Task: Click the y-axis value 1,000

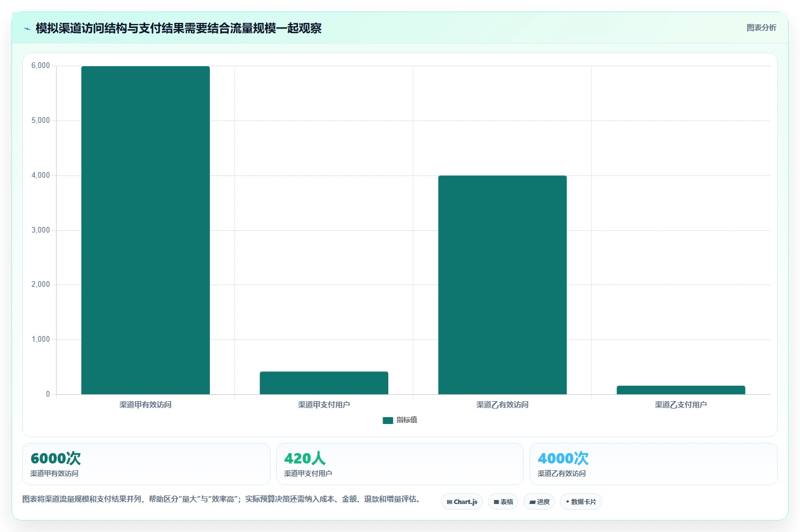Action: click(41, 339)
